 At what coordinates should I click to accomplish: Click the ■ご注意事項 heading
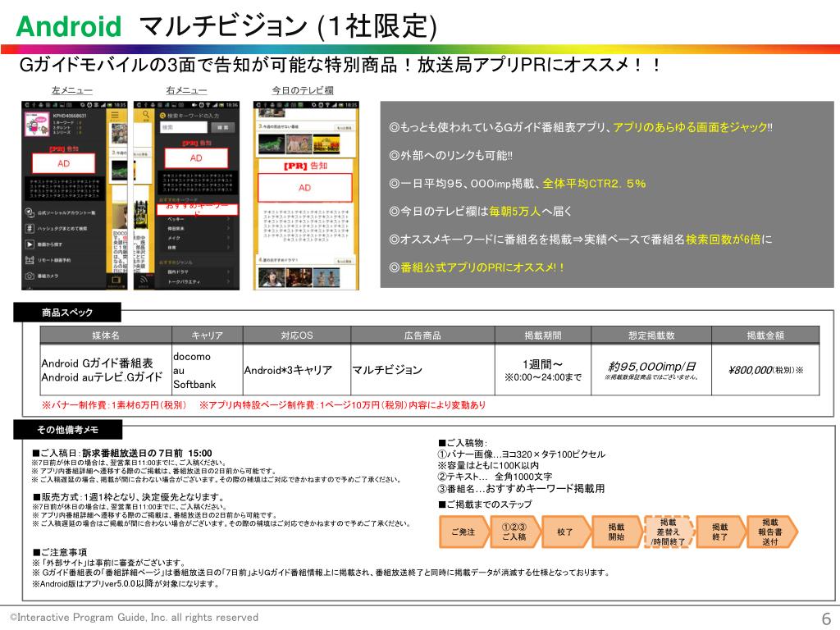(60, 552)
